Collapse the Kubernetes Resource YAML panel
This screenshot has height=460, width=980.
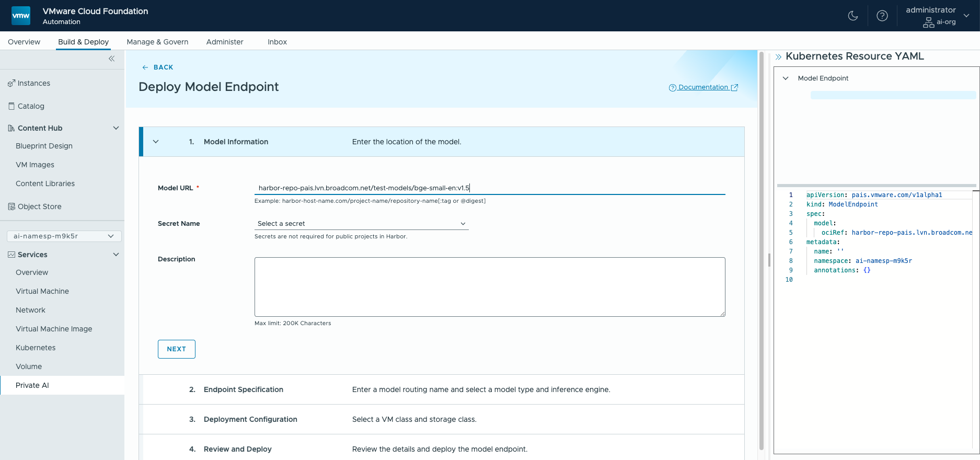[x=778, y=57]
